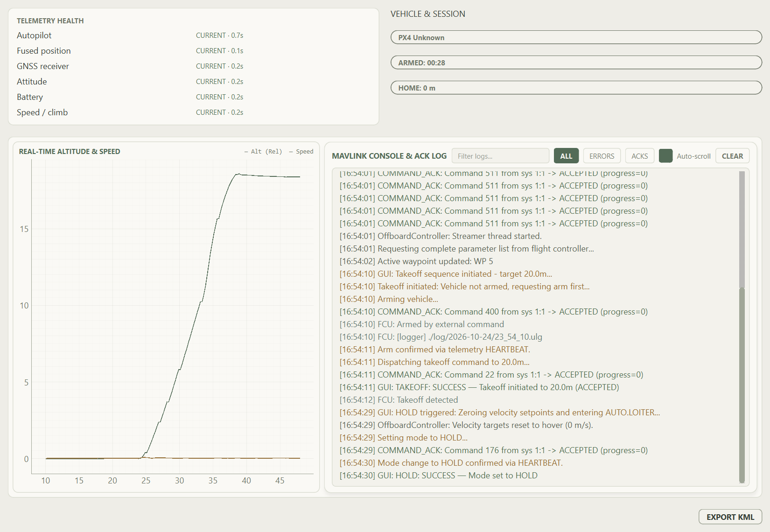770x532 pixels.
Task: Click log line 'FCU: Takeoff detected'
Action: 399,400
